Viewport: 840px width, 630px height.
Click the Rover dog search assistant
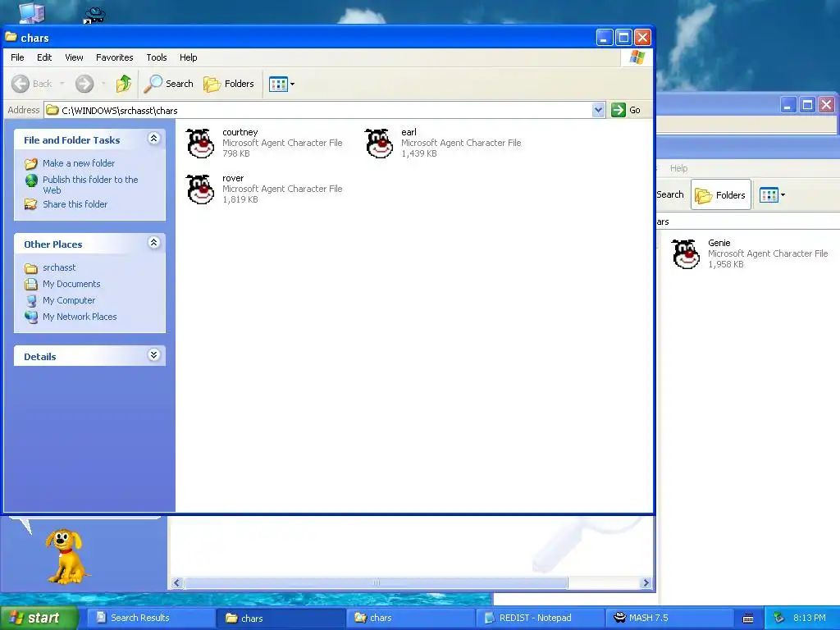click(x=66, y=556)
